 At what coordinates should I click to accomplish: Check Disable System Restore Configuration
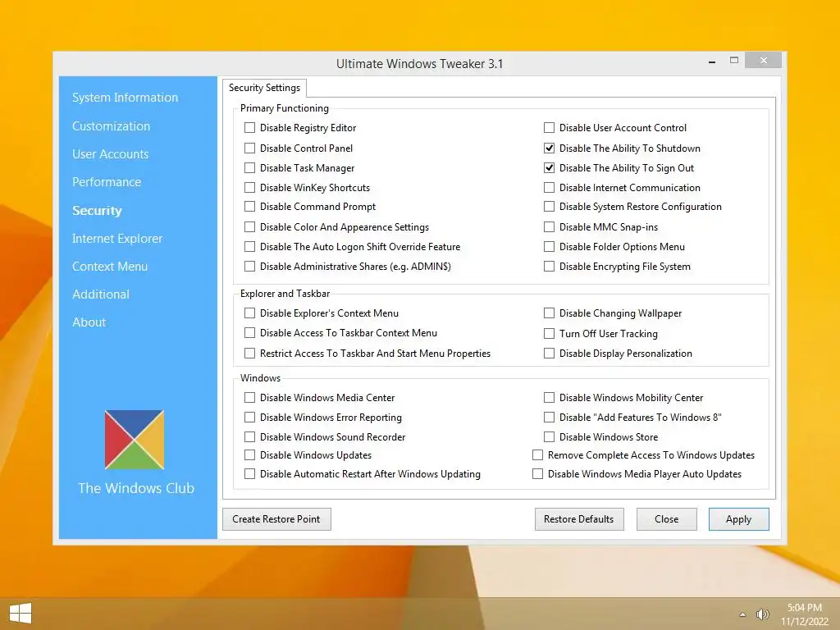tap(549, 206)
